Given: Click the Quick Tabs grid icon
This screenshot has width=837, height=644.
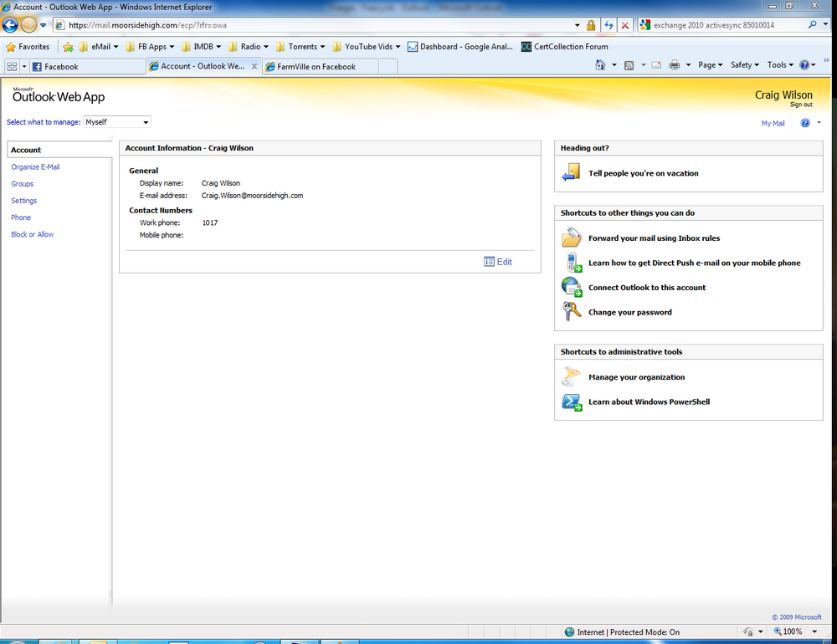Looking at the screenshot, I should (x=12, y=67).
